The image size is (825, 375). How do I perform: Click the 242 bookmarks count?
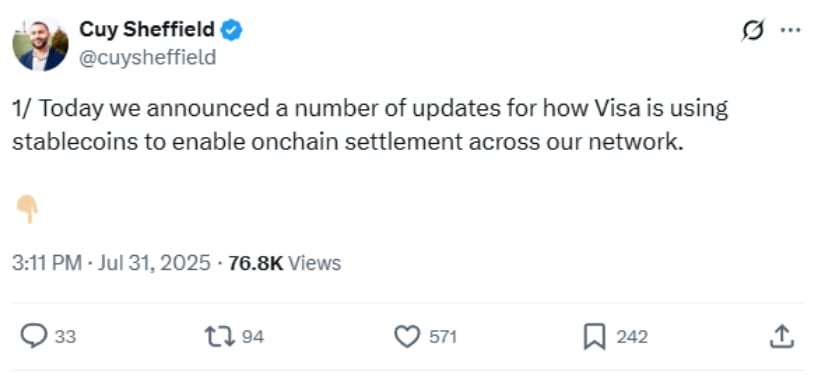coord(632,337)
